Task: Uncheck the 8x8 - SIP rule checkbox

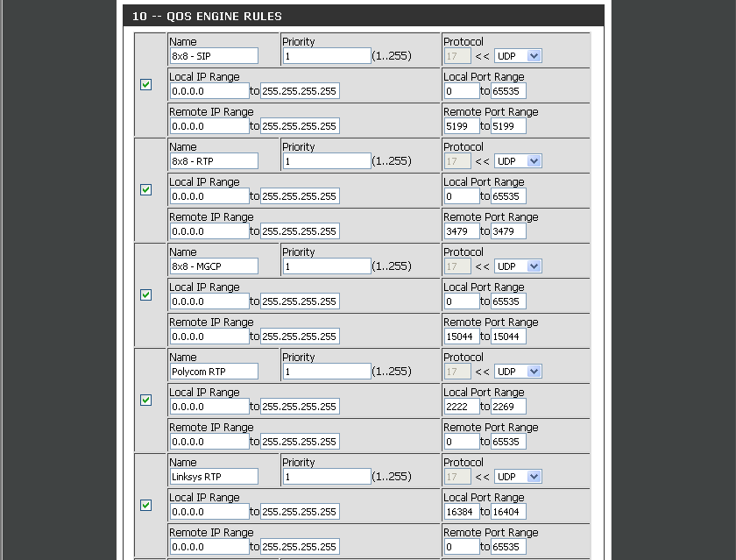Action: pyautogui.click(x=145, y=85)
